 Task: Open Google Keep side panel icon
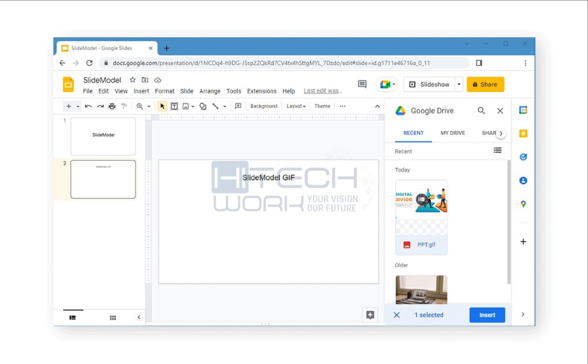(523, 133)
